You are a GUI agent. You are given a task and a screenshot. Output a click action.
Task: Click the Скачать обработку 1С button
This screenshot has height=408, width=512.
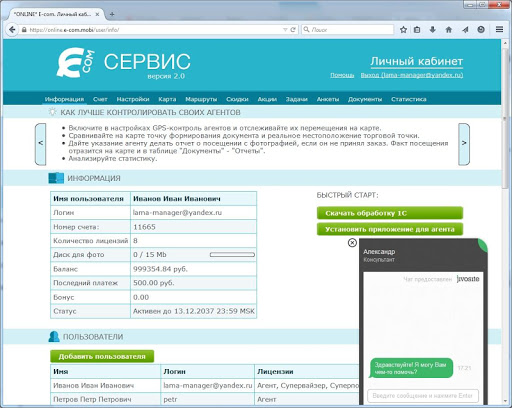390,213
